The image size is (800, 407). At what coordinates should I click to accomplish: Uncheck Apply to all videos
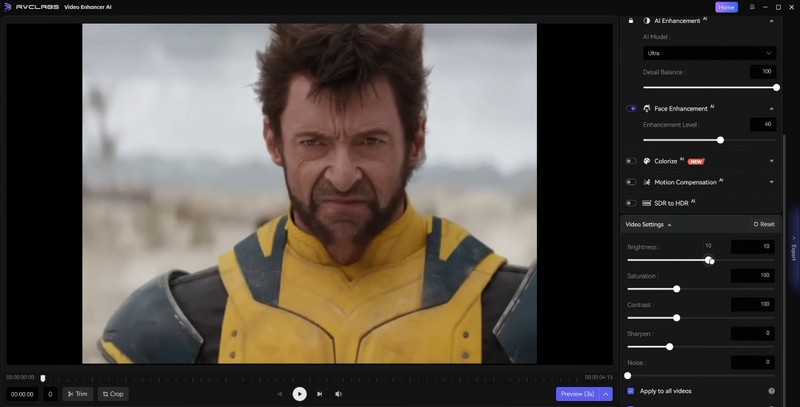click(x=631, y=391)
